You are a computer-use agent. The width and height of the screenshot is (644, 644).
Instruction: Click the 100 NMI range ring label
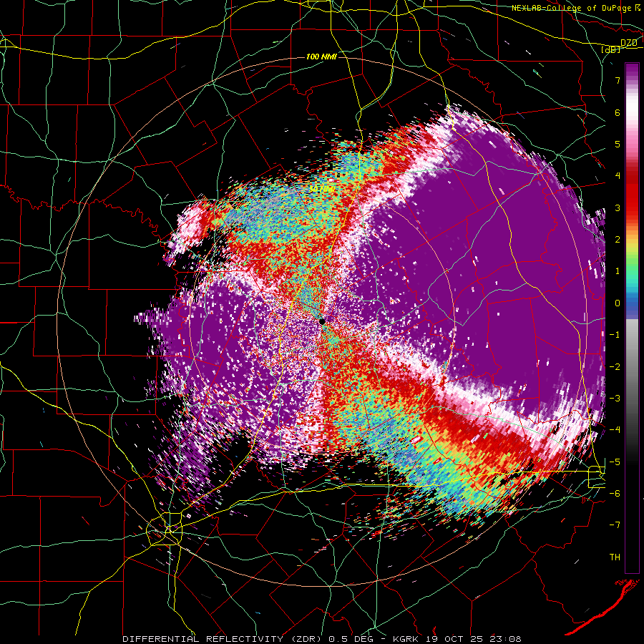point(321,57)
